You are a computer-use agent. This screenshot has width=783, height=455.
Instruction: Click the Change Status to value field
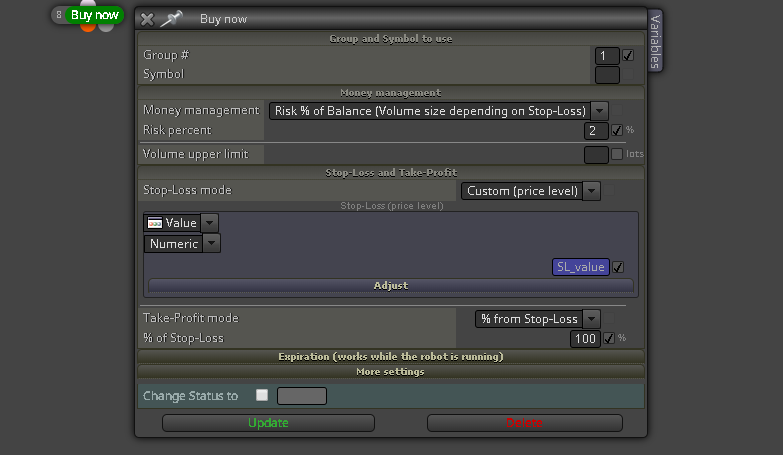coord(302,396)
